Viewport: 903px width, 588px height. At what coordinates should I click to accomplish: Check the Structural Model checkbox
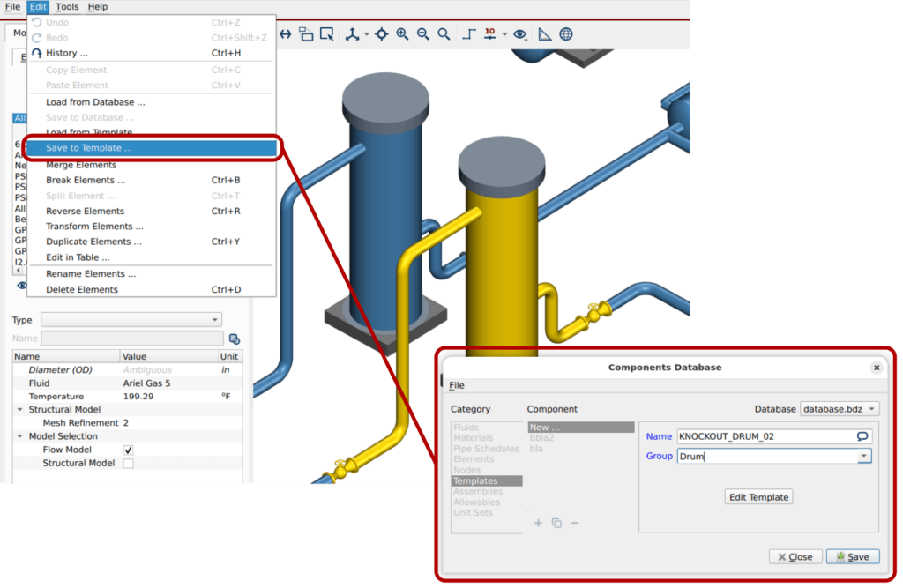(128, 464)
